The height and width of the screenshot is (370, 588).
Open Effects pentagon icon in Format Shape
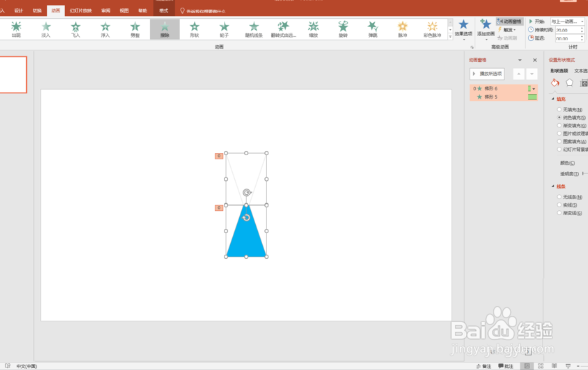click(x=569, y=83)
